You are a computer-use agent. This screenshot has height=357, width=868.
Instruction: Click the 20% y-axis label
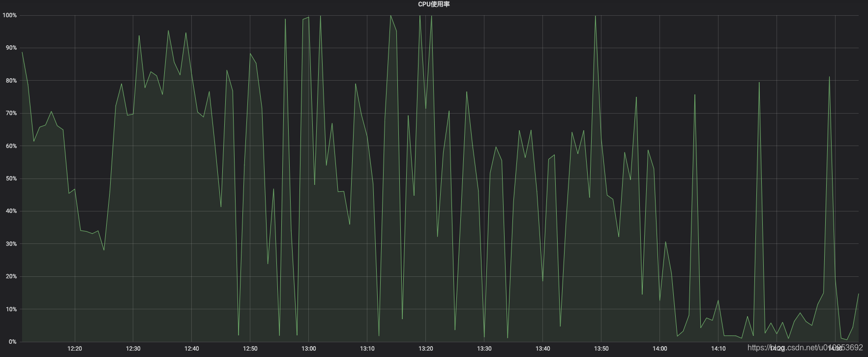pyautogui.click(x=11, y=276)
